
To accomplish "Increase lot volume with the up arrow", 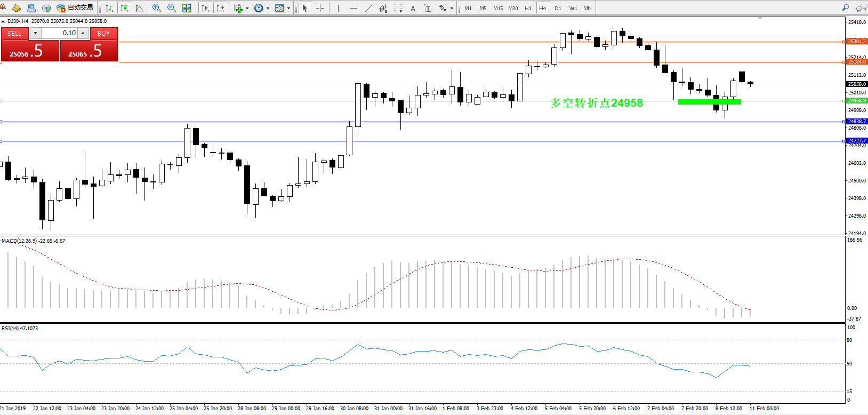I will (x=83, y=33).
